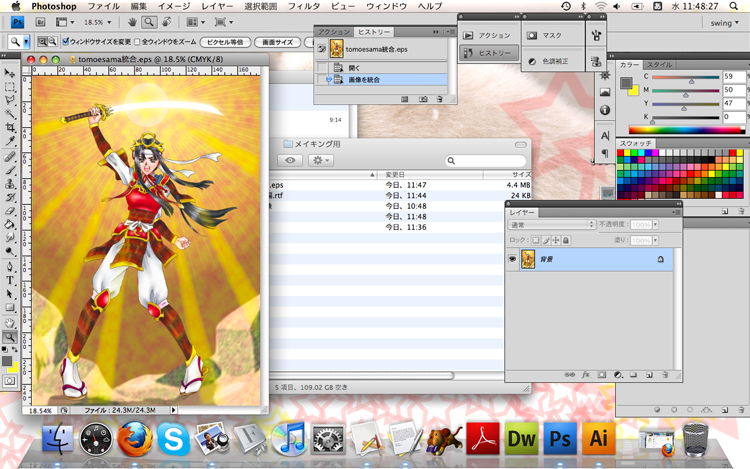Toggle Quick Mask mode at toolbox bottom
This screenshot has height=469, width=750.
(9, 381)
